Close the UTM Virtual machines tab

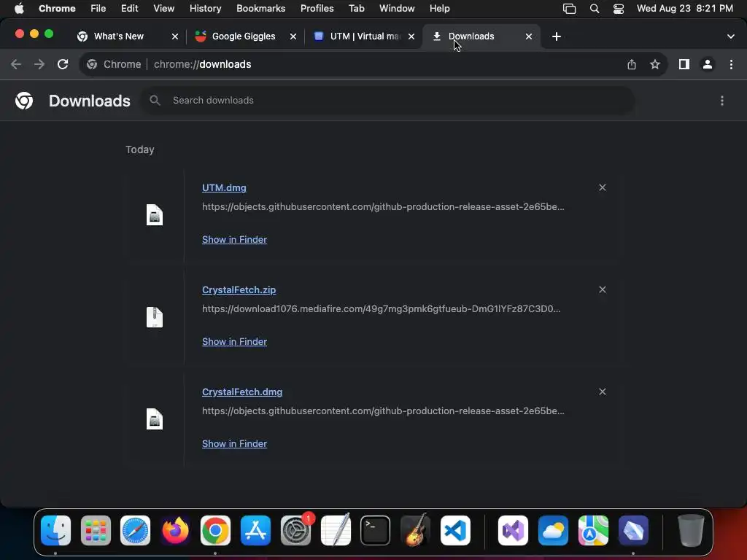[x=411, y=36]
